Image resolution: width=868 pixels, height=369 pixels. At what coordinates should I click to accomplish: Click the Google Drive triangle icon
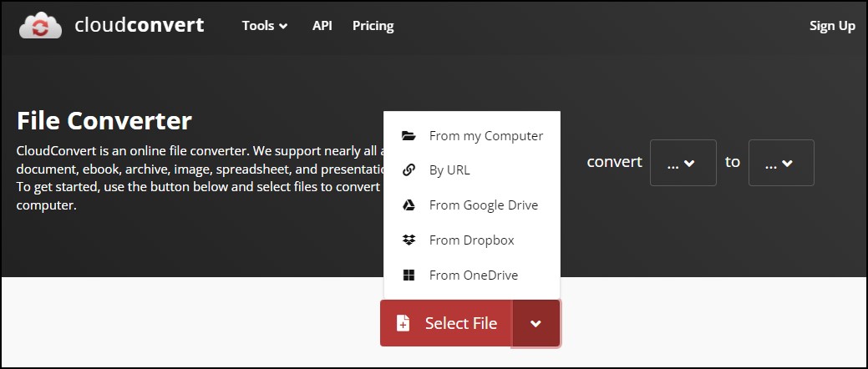point(409,205)
